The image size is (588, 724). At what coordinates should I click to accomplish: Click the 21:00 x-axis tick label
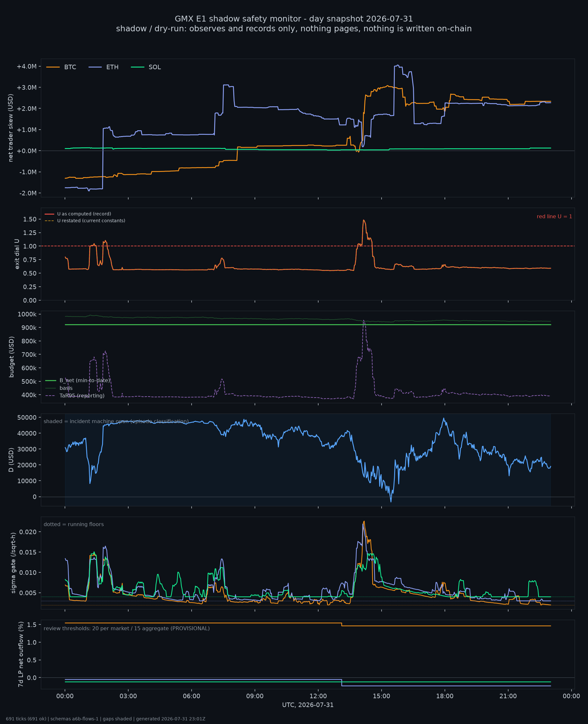pyautogui.click(x=508, y=696)
